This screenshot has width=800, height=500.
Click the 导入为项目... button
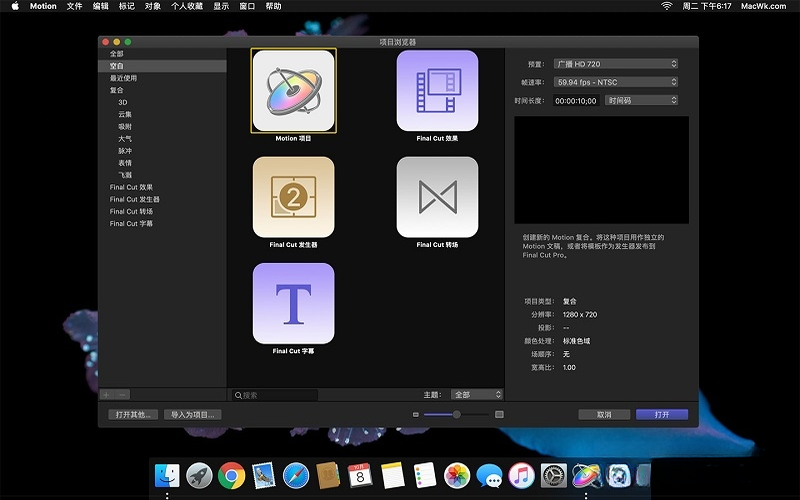coord(193,414)
